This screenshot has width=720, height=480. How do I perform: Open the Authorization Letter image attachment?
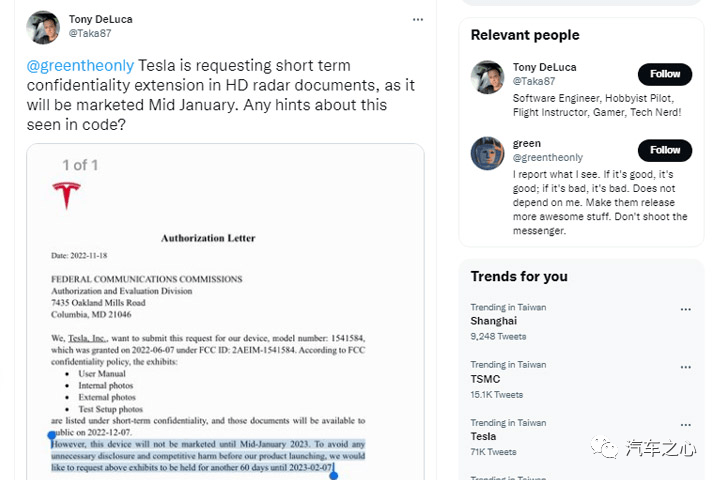click(225, 320)
